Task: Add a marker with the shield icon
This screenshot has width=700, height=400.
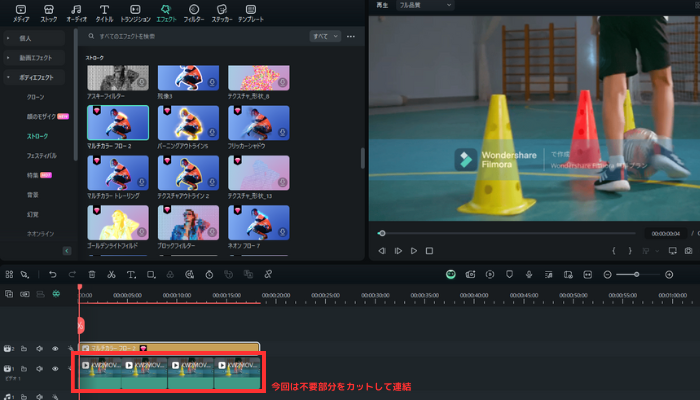Action: click(509, 275)
